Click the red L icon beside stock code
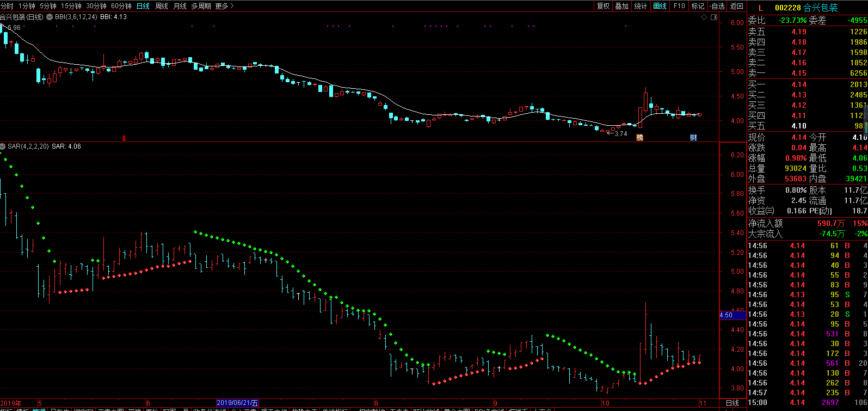Image resolution: width=868 pixels, height=411 pixels. pos(761,8)
